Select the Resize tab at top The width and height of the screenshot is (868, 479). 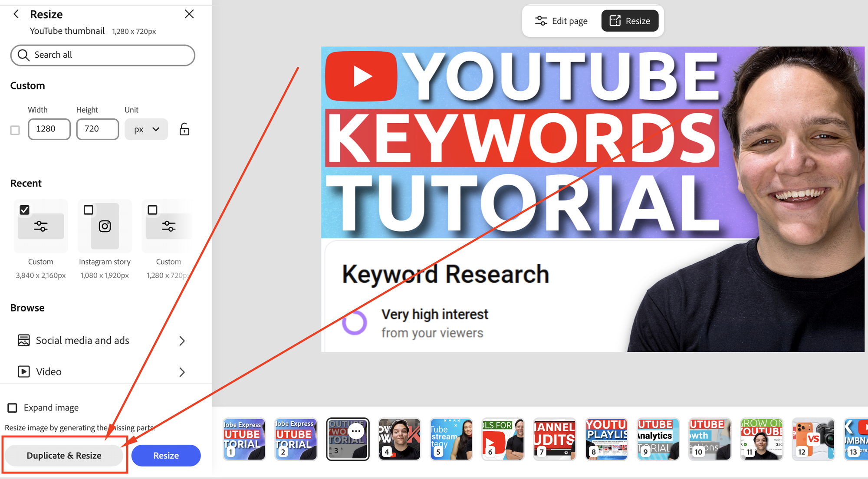tap(630, 21)
